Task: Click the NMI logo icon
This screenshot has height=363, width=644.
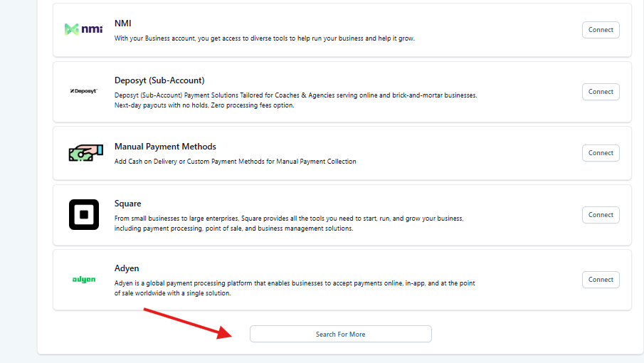Action: click(x=84, y=29)
